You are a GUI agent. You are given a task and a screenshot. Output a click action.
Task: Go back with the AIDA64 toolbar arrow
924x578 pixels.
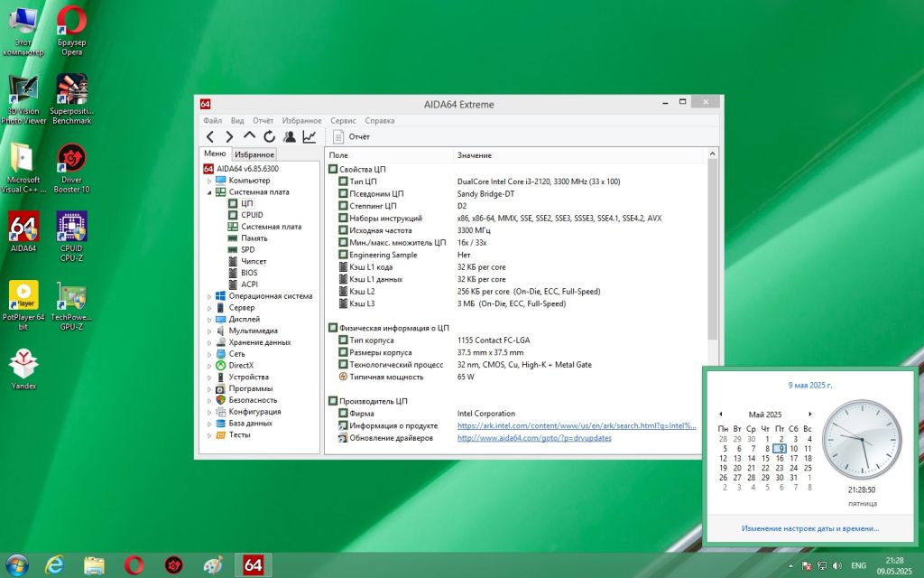209,137
